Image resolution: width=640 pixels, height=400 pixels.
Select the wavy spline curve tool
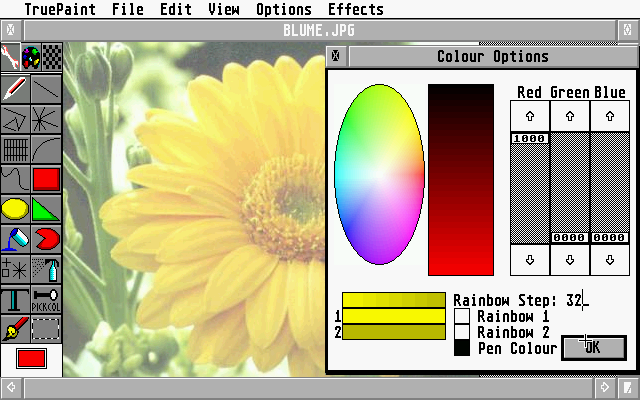[x=16, y=179]
